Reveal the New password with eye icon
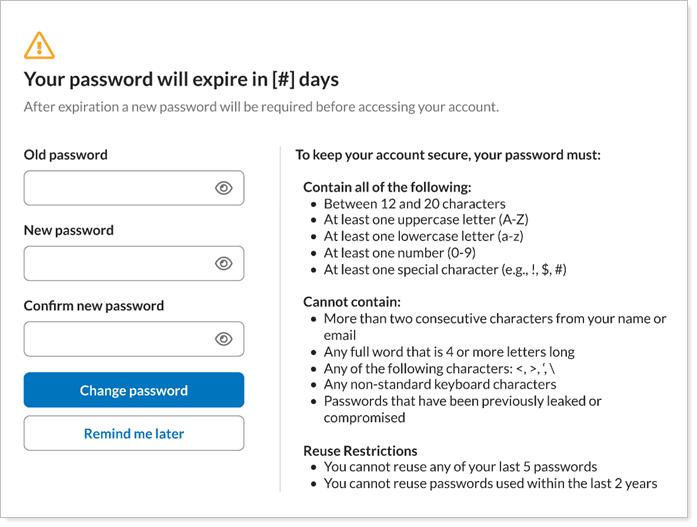Image resolution: width=697 pixels, height=527 pixels. tap(224, 264)
